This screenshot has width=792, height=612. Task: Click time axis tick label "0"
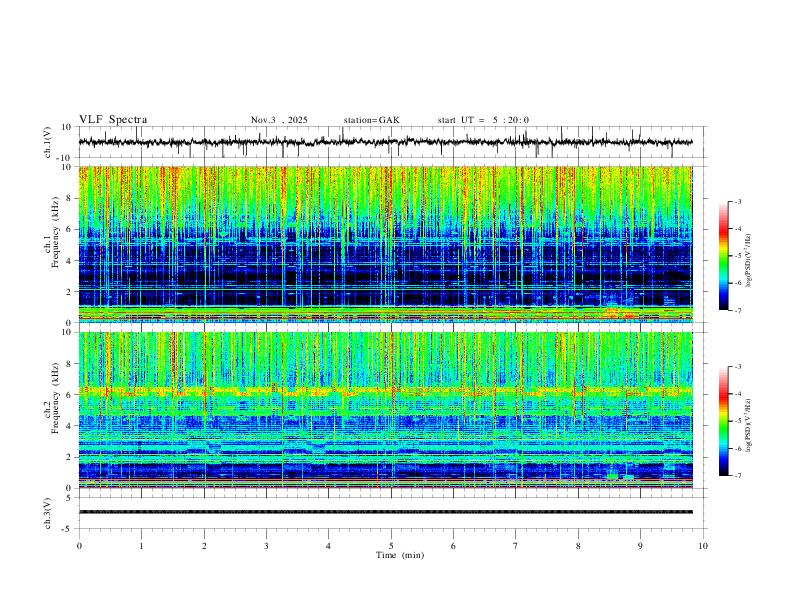click(x=79, y=546)
